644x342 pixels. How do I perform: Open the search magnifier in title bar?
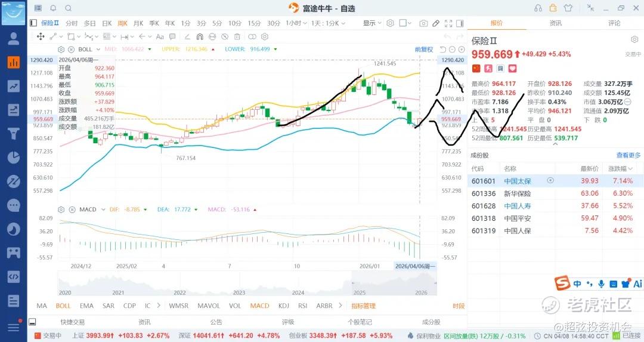68,8
